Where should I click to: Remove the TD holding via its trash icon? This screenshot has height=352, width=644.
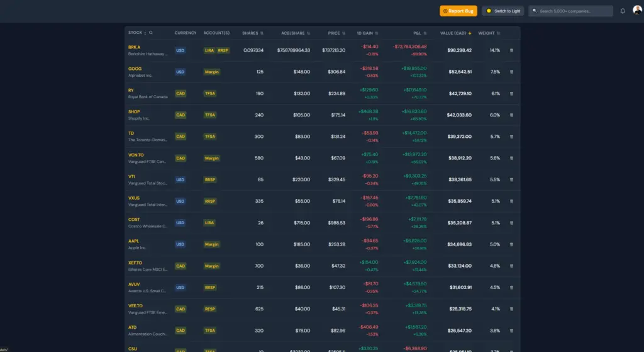[x=511, y=137]
